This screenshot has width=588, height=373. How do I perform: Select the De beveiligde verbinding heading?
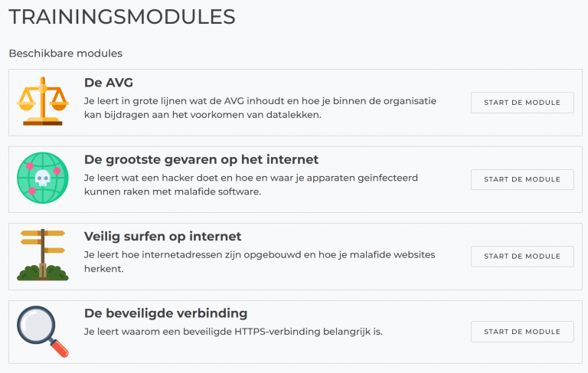(x=165, y=313)
